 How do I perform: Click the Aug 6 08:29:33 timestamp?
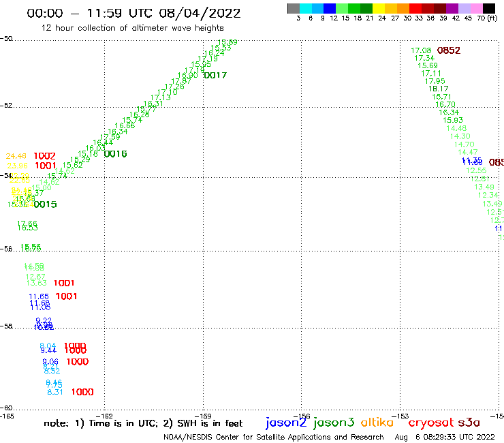coord(445,437)
